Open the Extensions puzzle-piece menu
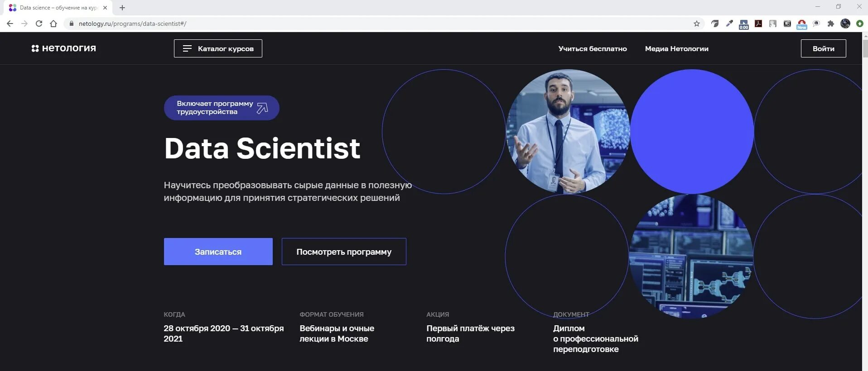This screenshot has height=371, width=868. [831, 24]
